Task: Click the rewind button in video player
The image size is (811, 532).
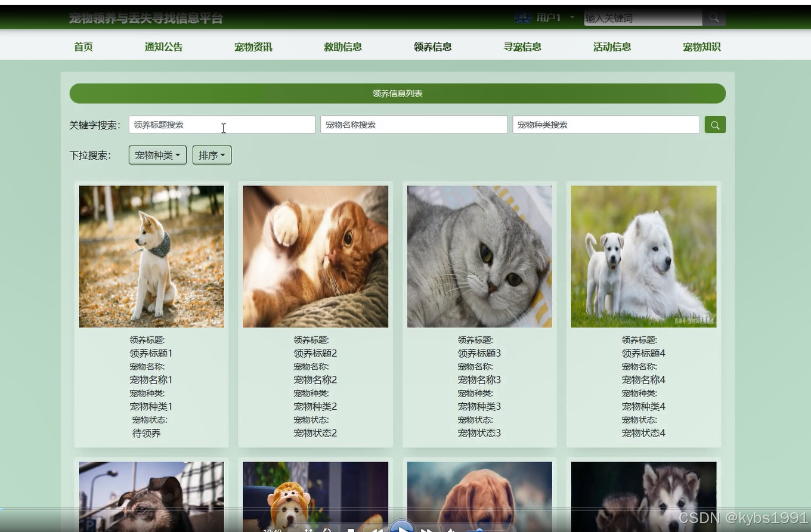Action: pyautogui.click(x=376, y=529)
